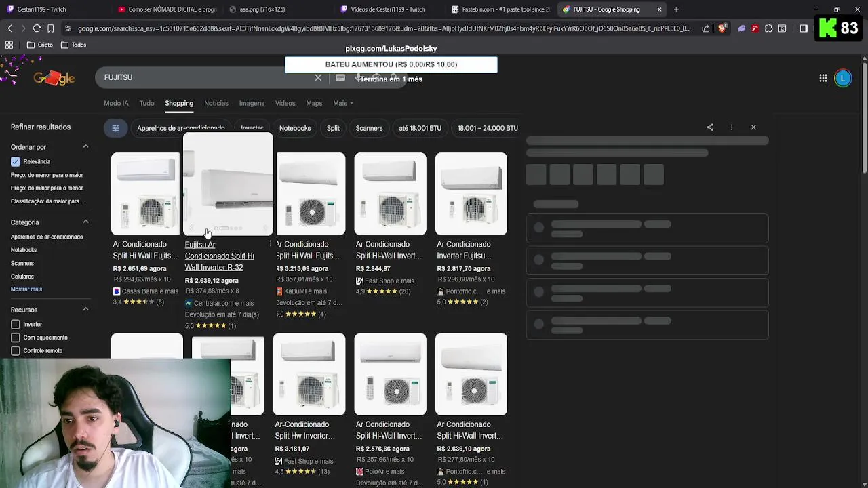
Task: Open the Maps tab
Action: [314, 103]
